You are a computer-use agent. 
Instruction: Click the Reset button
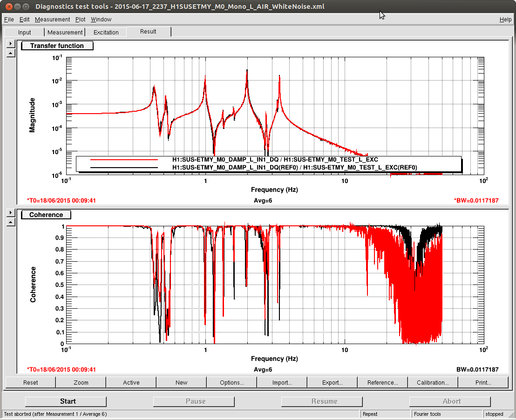tap(31, 382)
